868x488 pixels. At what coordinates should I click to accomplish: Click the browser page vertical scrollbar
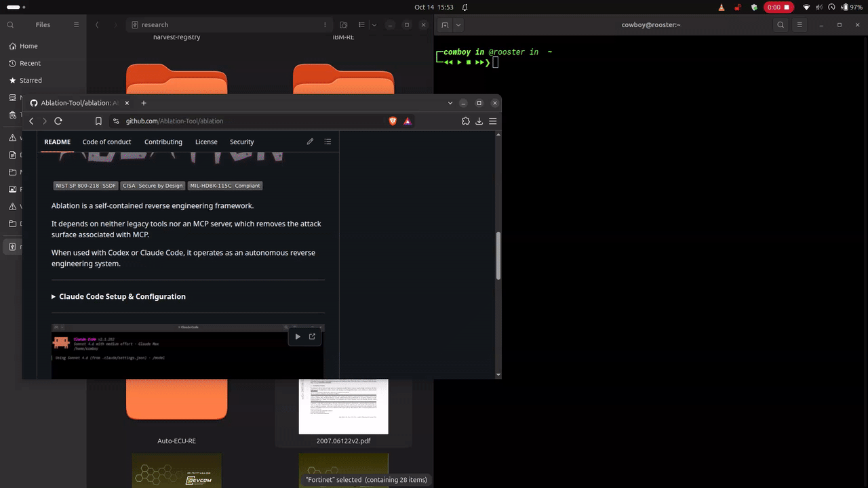pos(498,256)
